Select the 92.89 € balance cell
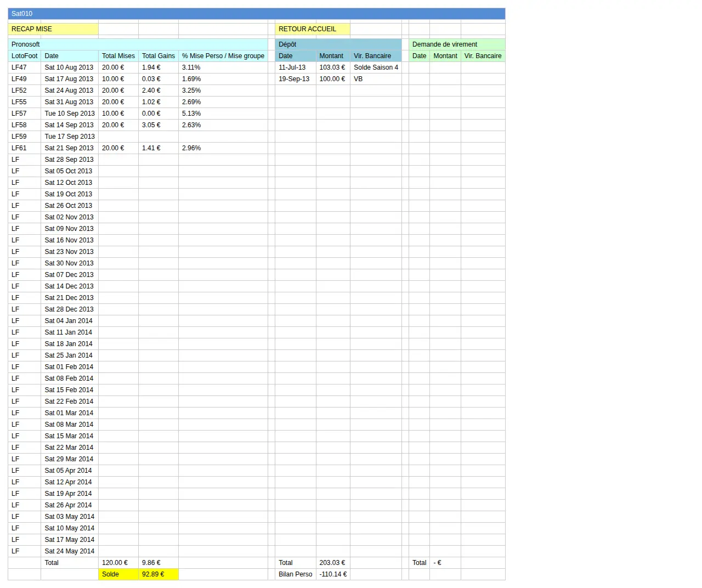The height and width of the screenshot is (588, 702). point(158,574)
